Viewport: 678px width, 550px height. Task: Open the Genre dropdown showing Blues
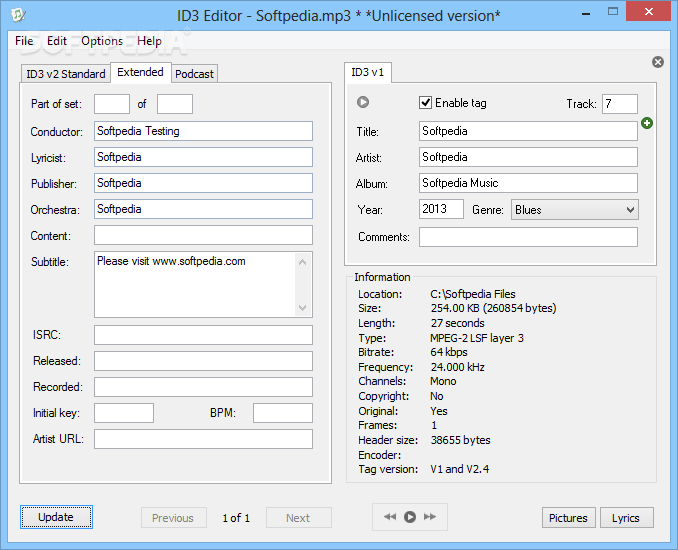(575, 210)
